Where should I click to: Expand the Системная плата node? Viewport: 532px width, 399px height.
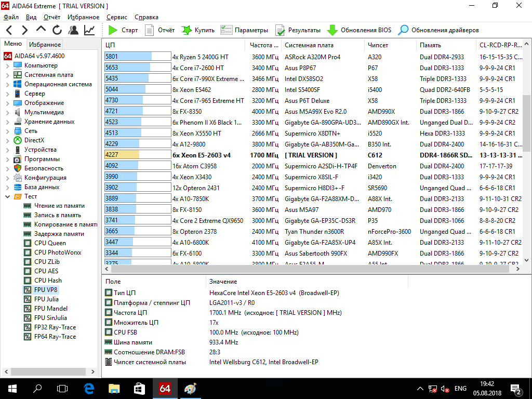(x=7, y=75)
